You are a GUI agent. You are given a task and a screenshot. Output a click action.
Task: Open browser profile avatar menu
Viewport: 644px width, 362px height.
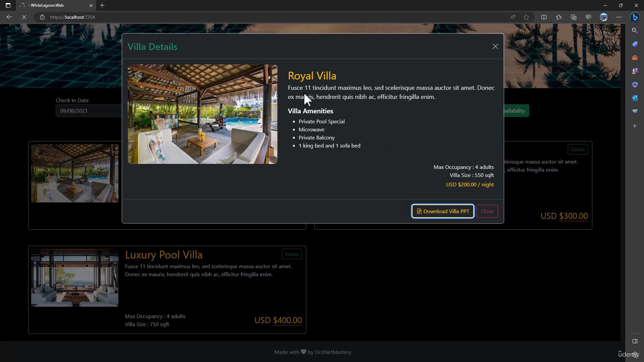coord(603,17)
